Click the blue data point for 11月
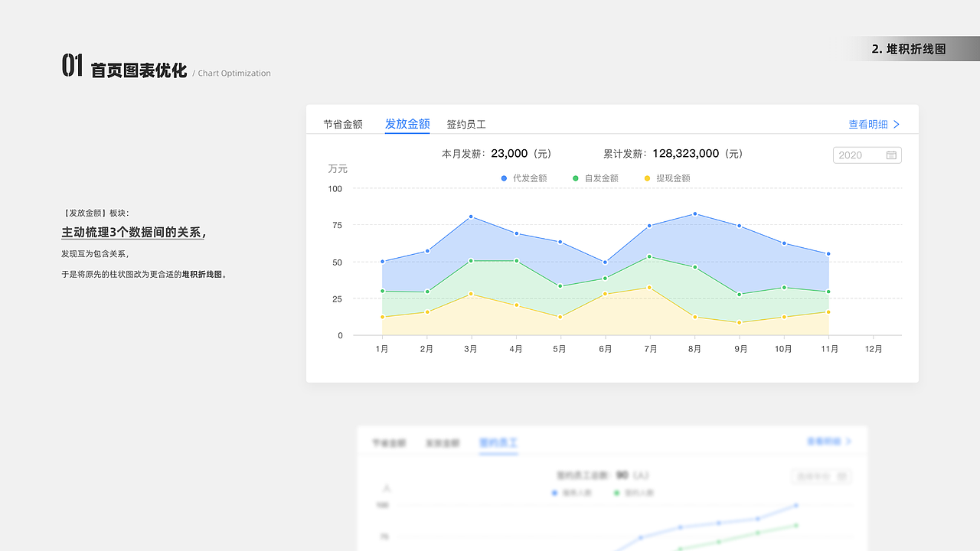The image size is (980, 551). click(828, 254)
